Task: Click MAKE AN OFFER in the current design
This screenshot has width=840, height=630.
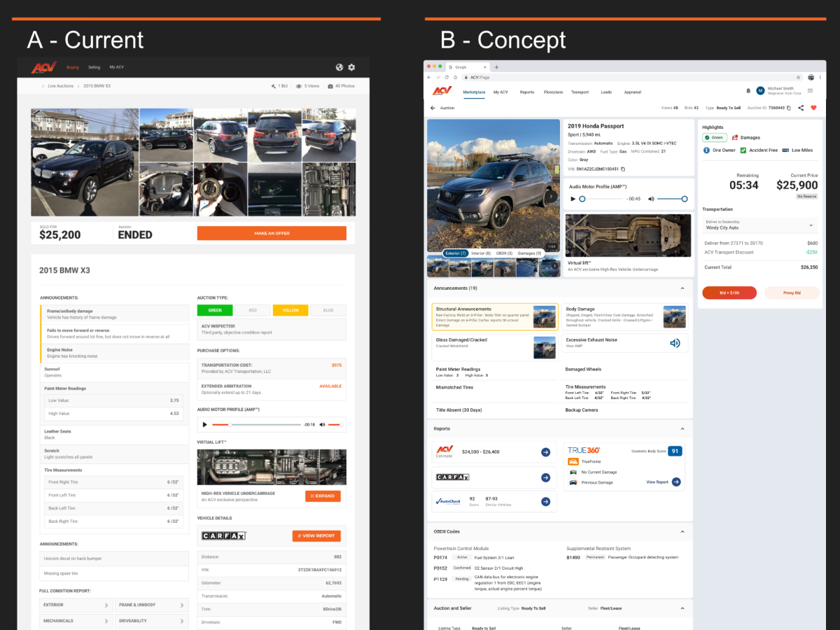Action: [x=272, y=234]
